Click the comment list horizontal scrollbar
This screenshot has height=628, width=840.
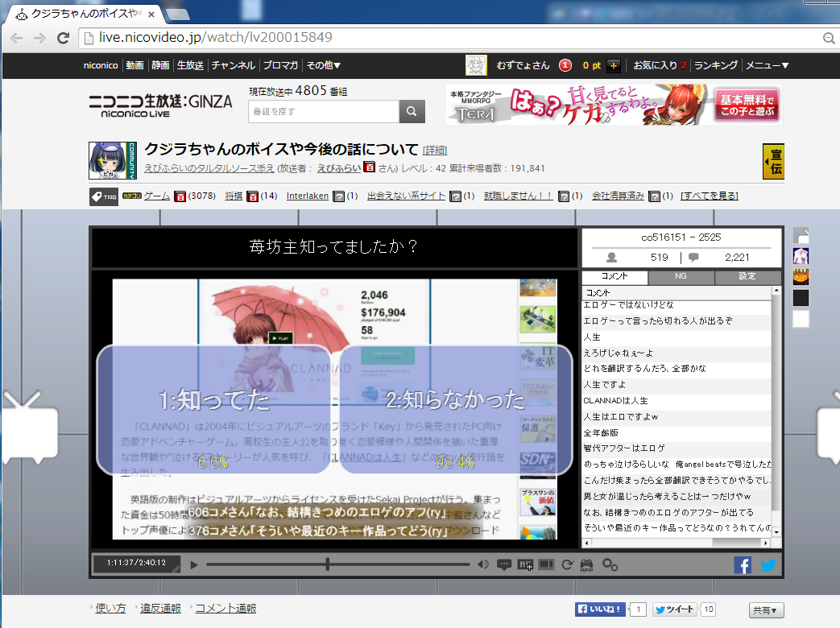point(677,543)
